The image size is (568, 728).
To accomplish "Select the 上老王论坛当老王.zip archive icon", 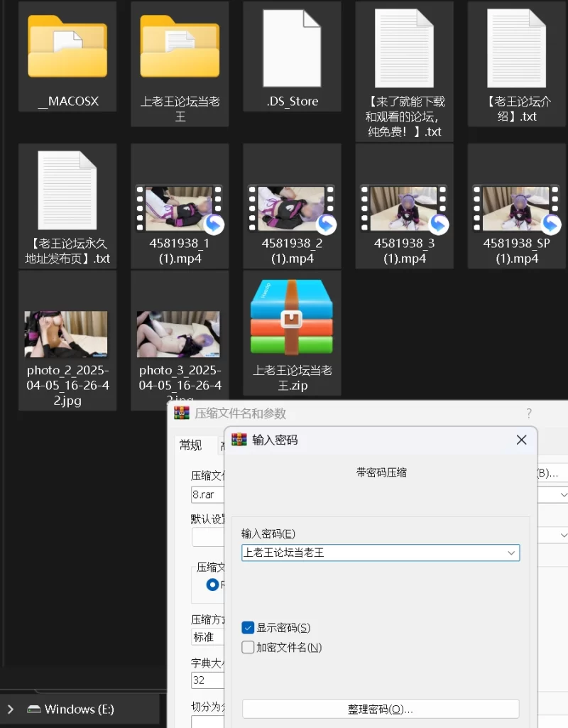I will [292, 317].
